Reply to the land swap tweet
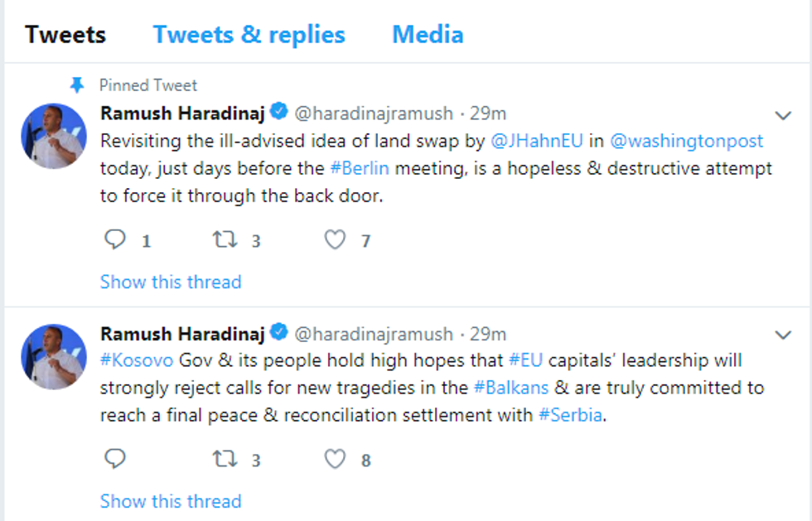The width and height of the screenshot is (812, 521). pyautogui.click(x=114, y=240)
